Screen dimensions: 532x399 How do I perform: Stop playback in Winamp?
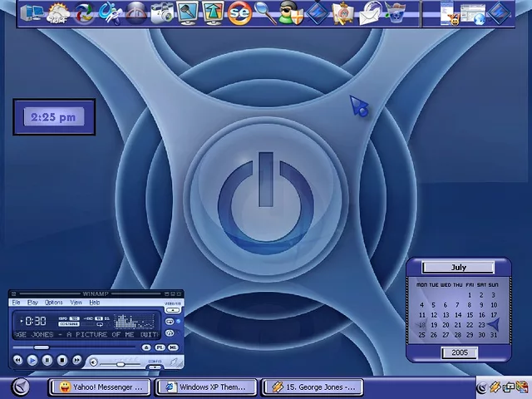coord(62,361)
